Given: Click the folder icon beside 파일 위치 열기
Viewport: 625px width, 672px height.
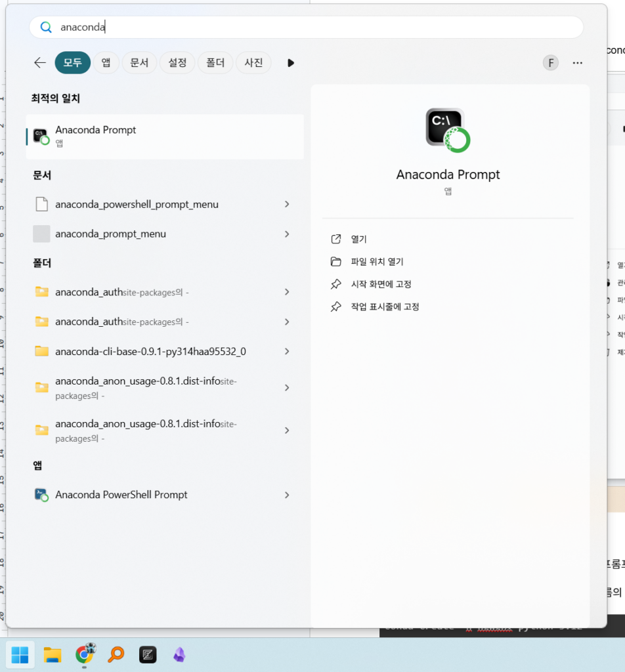Looking at the screenshot, I should tap(336, 262).
